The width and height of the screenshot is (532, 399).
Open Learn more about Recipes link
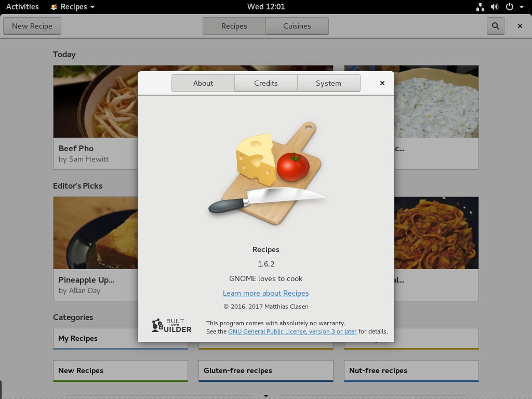(265, 293)
